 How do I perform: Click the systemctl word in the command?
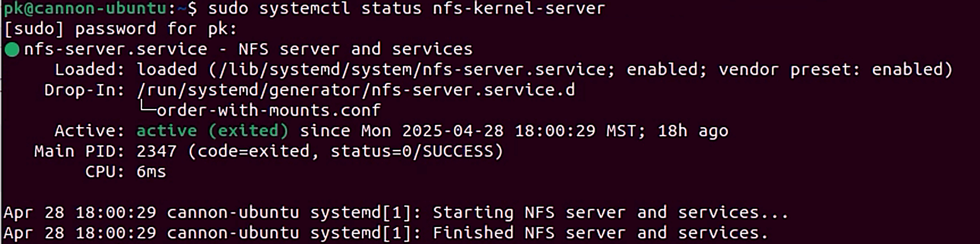click(304, 9)
